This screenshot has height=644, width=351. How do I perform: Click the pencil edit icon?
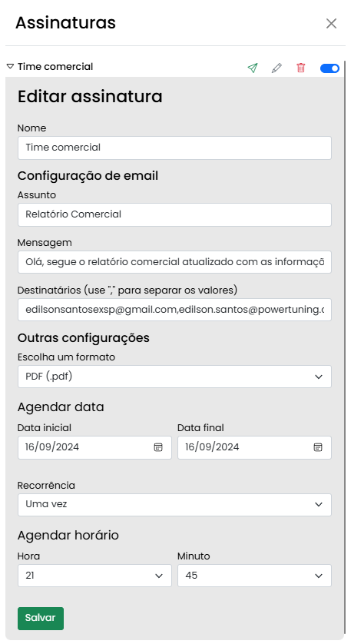[276, 68]
